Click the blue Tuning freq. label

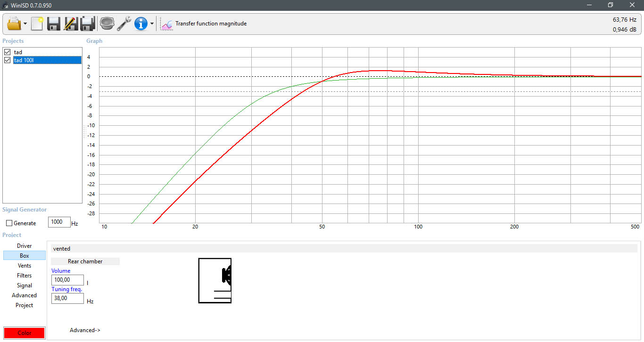coord(67,289)
